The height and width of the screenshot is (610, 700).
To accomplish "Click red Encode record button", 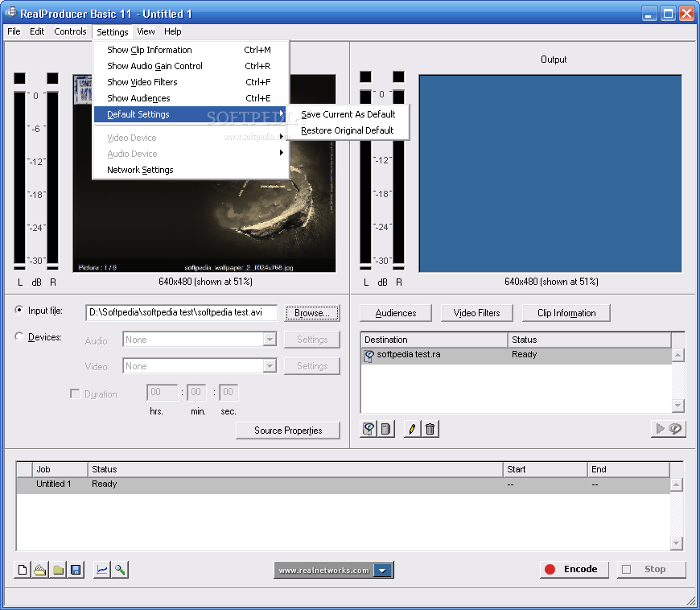I will point(574,570).
